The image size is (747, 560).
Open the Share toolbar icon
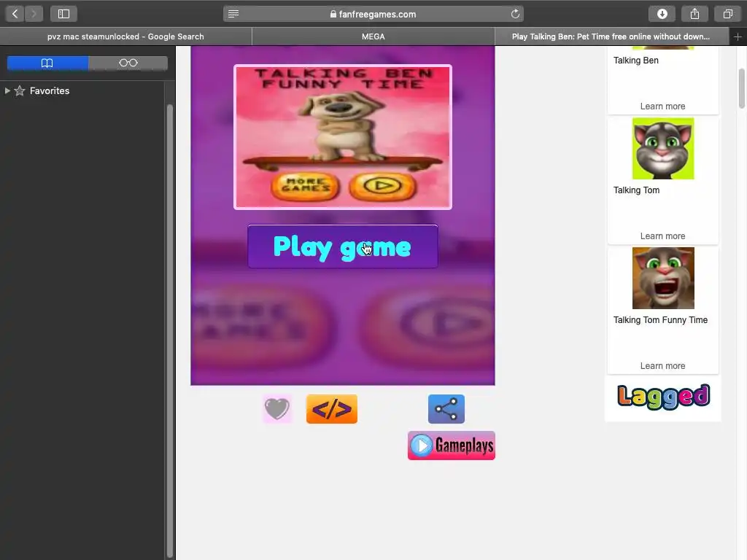[694, 14]
